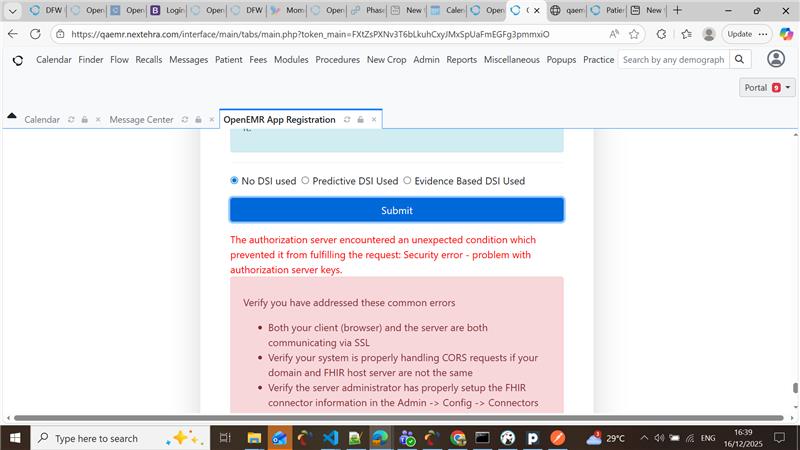Screen dimensions: 800x450
Task: Select the No DSI used radio option
Action: point(234,181)
